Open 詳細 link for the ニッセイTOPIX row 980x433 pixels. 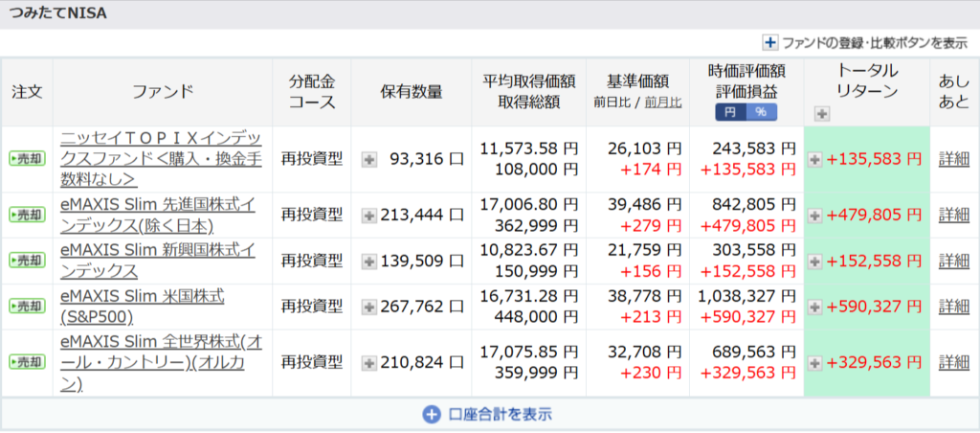[x=953, y=159]
